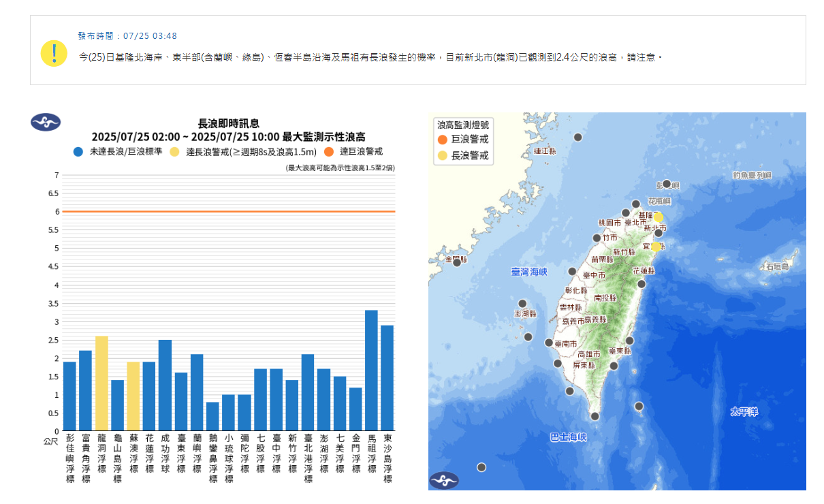Image resolution: width=824 pixels, height=504 pixels.
Task: Select the isolated gray marker below 巴士海峽
Action: point(481,467)
